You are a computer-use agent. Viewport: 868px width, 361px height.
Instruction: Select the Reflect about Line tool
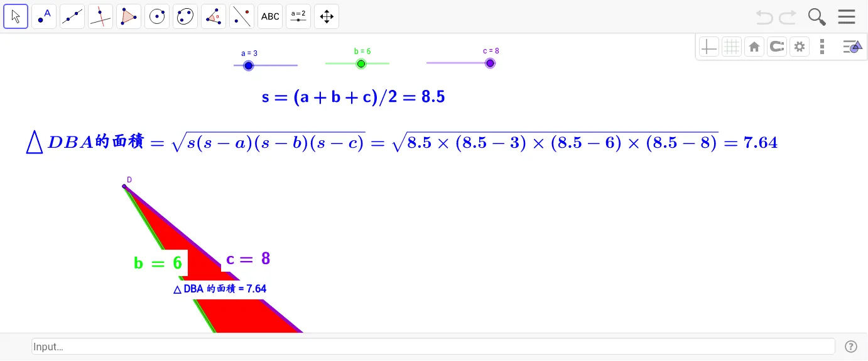[x=242, y=16]
